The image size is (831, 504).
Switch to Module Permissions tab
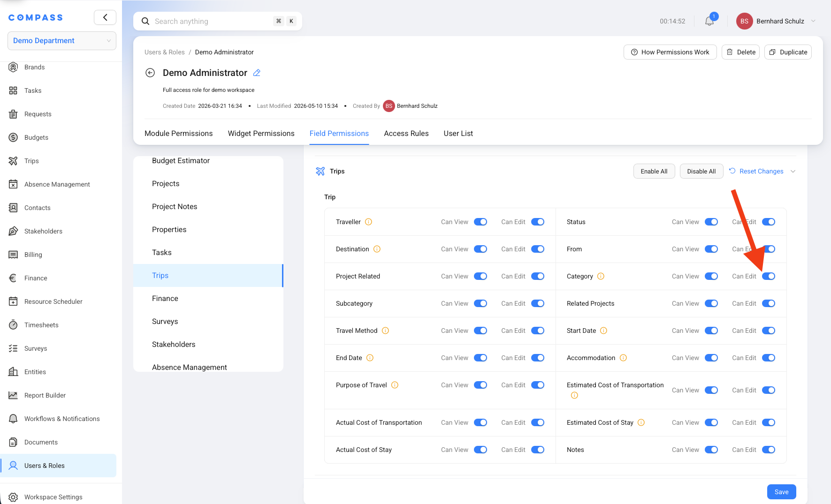pyautogui.click(x=179, y=134)
